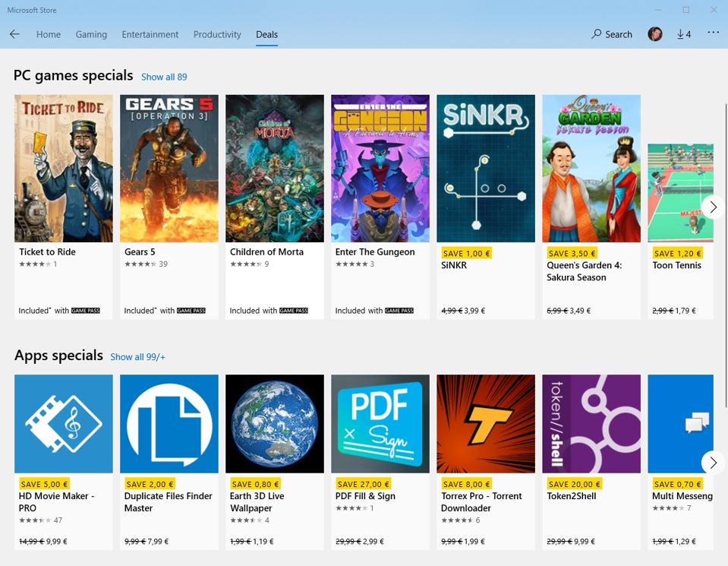
Task: Click Gears 5 Game Pass badge
Action: click(191, 311)
